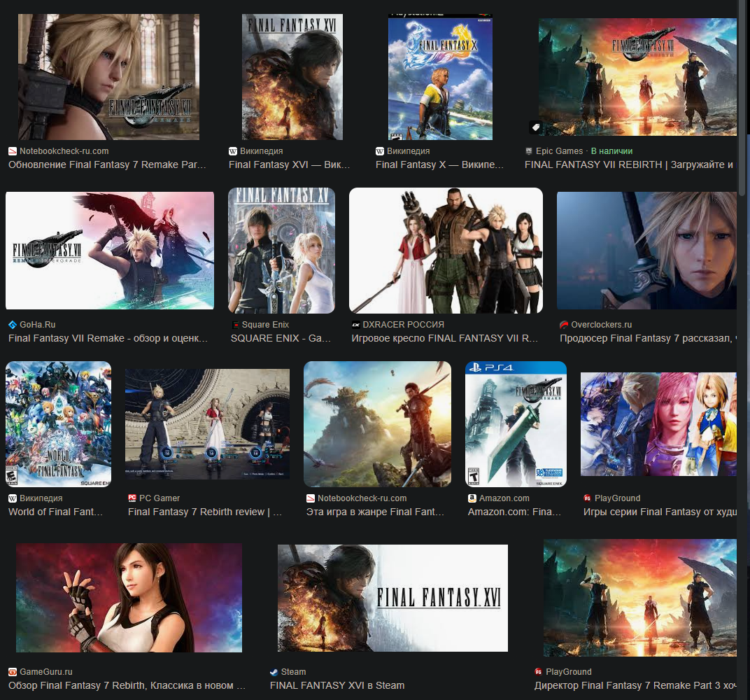Open the Overclockers.ru Cloud close-up thumbnail
Viewport: 750px width, 700px height.
tap(646, 251)
